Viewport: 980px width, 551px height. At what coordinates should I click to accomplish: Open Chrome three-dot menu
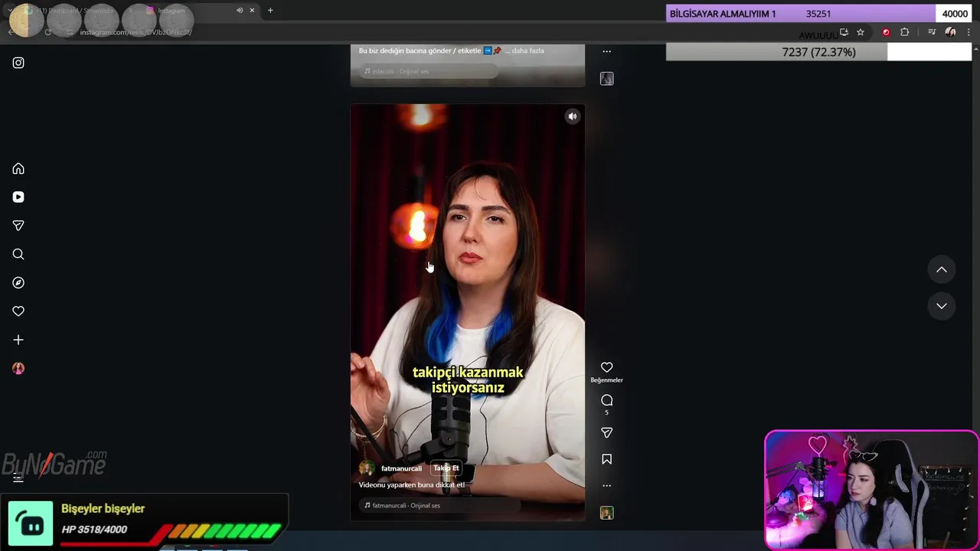point(968,32)
